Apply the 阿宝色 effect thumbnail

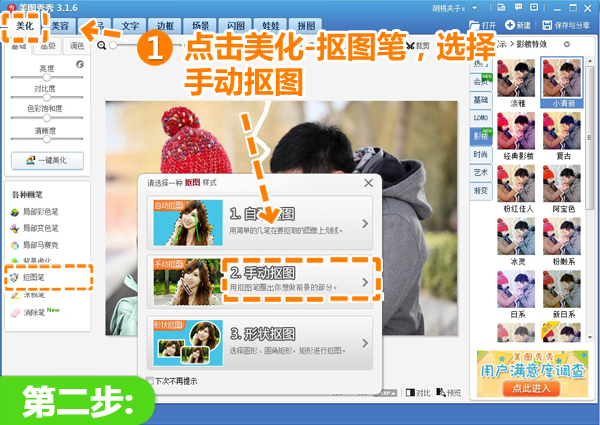tap(562, 183)
